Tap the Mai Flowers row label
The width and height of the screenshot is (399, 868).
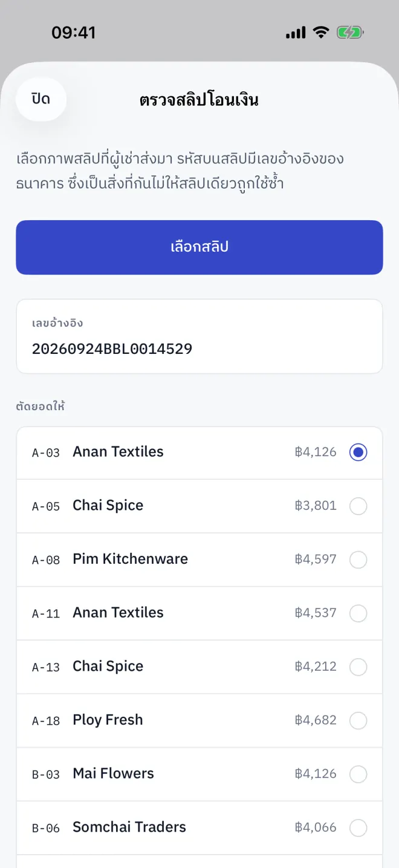[x=113, y=773]
